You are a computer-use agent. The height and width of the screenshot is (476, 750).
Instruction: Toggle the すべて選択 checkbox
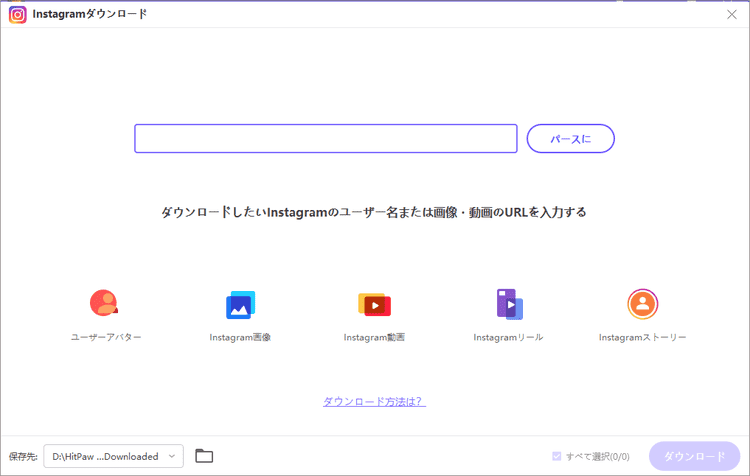pos(556,456)
